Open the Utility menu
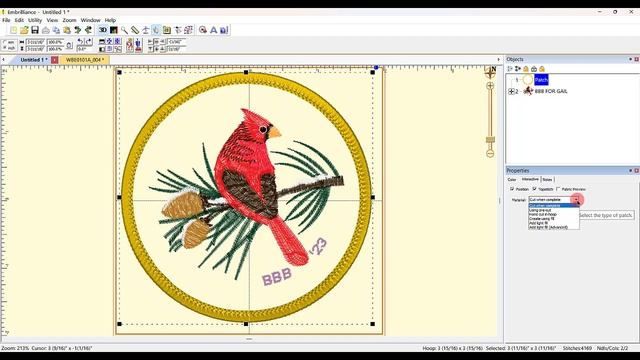Screen dimensions: 640x360 (35, 20)
